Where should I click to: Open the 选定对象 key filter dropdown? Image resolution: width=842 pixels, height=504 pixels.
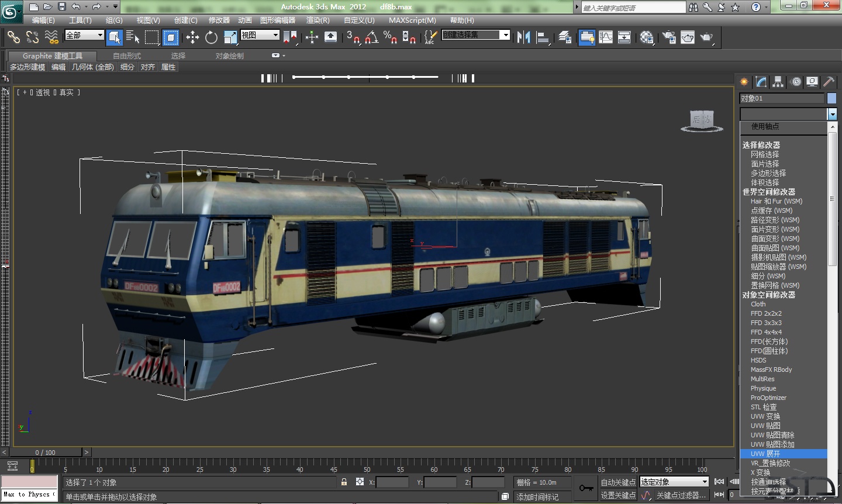674,482
